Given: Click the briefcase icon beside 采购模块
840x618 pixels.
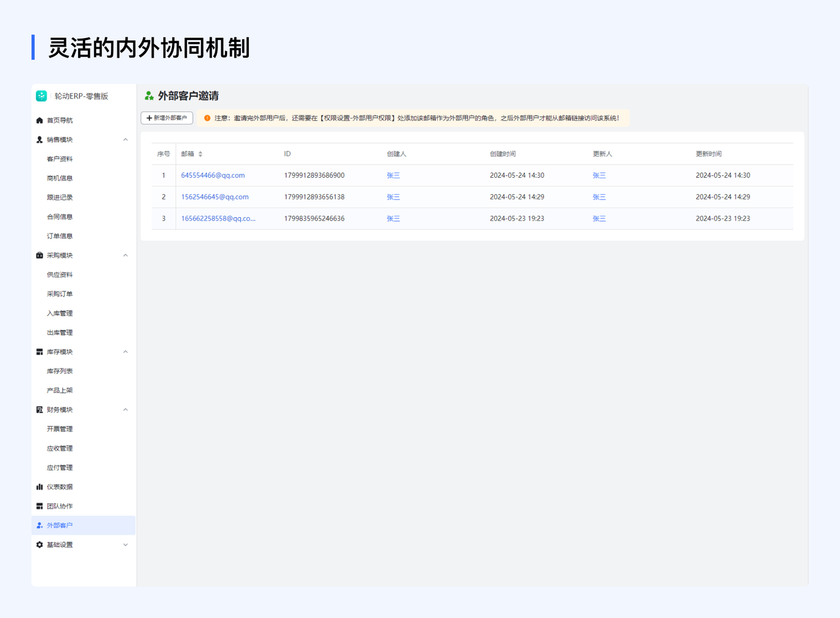Looking at the screenshot, I should 39,255.
